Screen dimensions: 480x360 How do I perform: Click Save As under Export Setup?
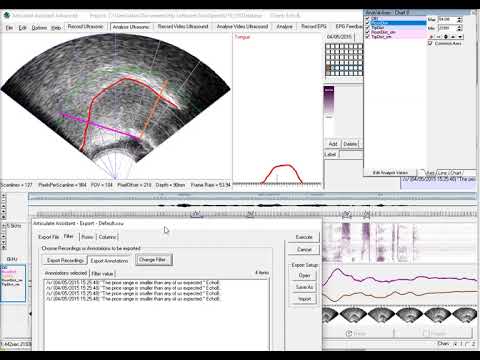tap(304, 287)
